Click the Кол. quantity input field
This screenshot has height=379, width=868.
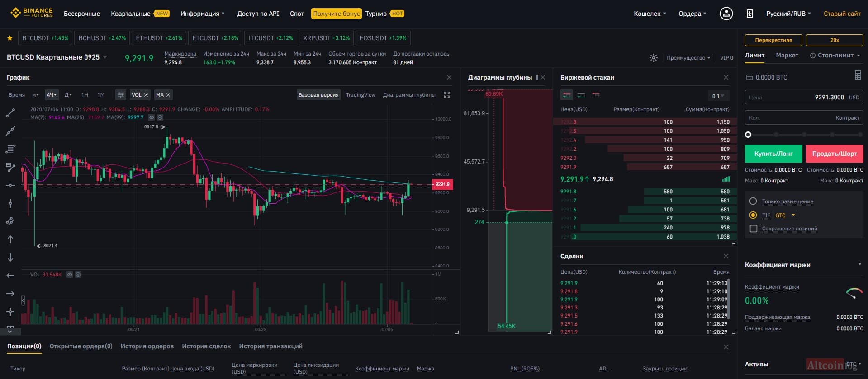click(804, 117)
